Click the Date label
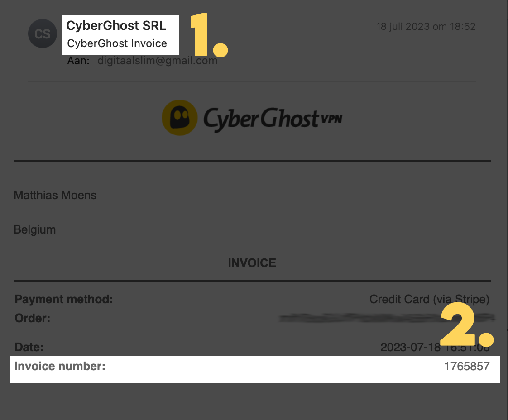 click(x=29, y=347)
